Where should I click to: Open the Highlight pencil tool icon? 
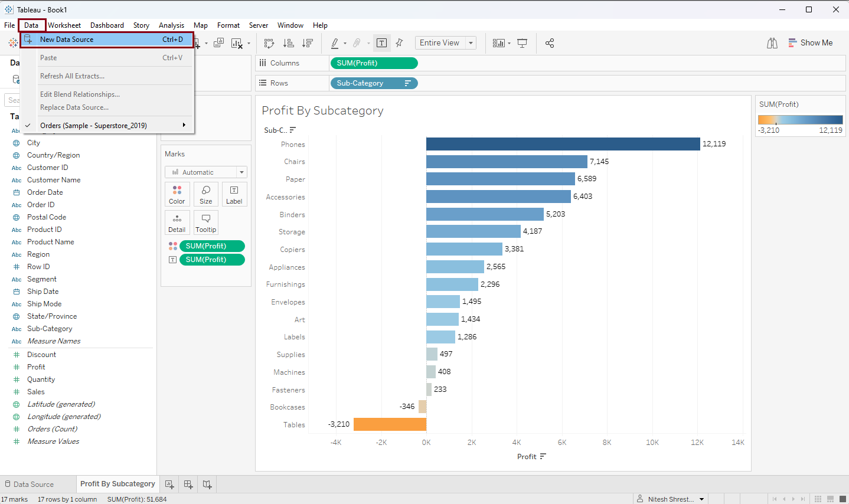tap(335, 43)
